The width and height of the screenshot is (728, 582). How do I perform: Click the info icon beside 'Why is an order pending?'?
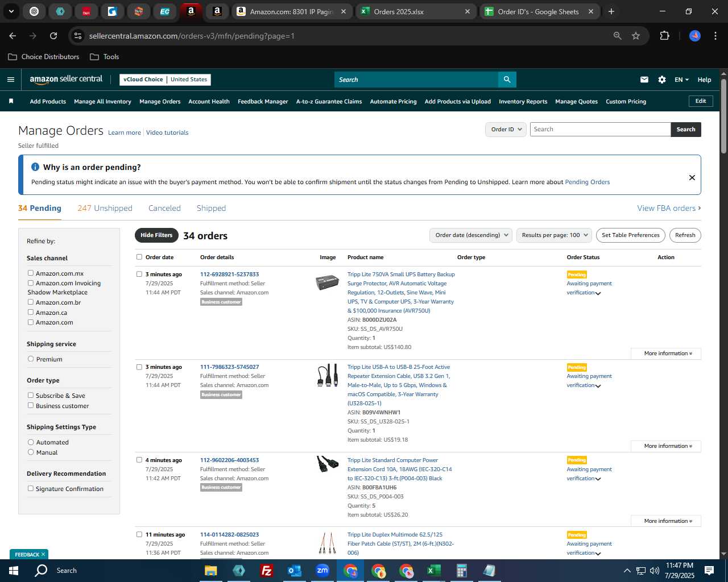click(x=35, y=167)
